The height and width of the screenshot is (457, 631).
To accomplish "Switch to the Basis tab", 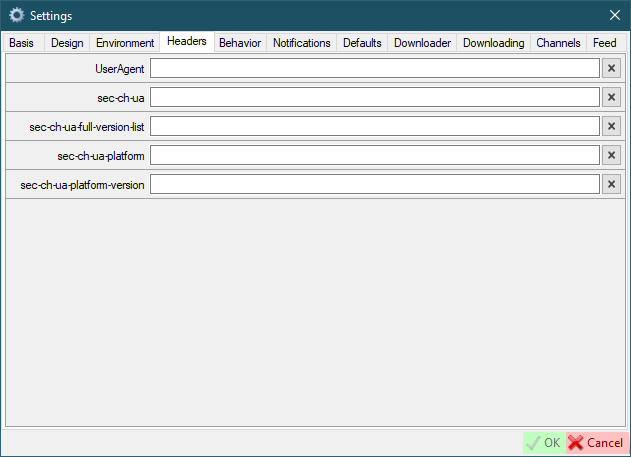I will [x=22, y=43].
